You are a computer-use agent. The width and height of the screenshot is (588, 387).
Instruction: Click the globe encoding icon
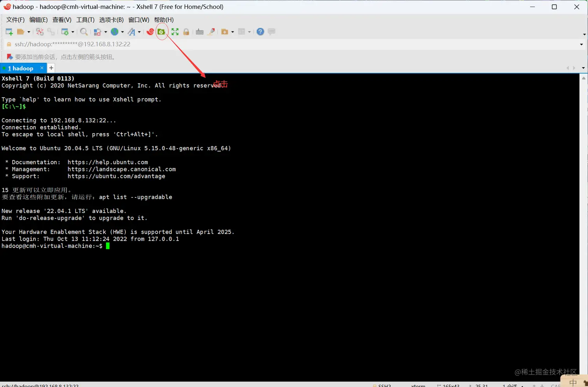114,32
